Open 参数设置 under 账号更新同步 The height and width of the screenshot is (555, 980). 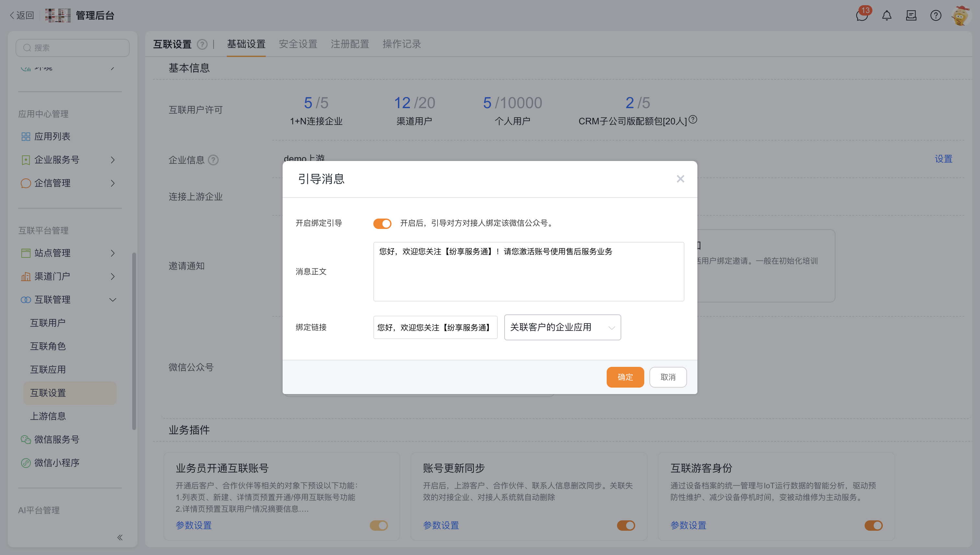[x=441, y=525]
